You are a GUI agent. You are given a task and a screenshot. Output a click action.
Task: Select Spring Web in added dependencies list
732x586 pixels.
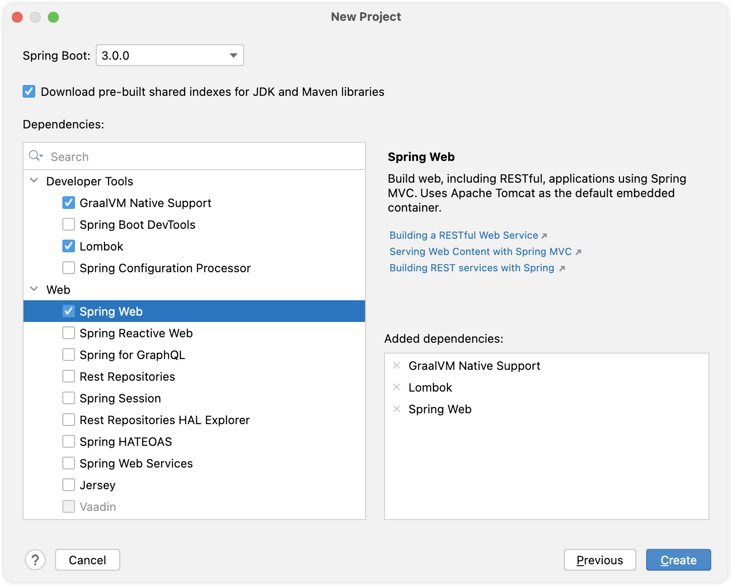[440, 409]
